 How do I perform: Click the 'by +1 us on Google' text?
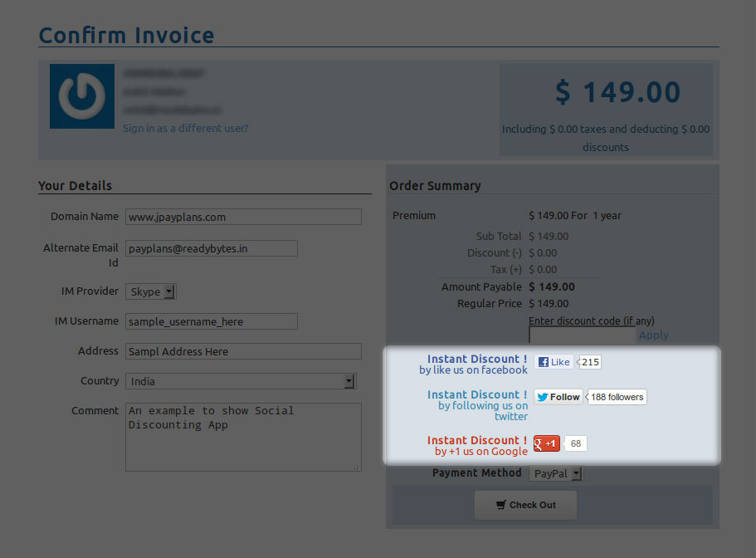(481, 452)
